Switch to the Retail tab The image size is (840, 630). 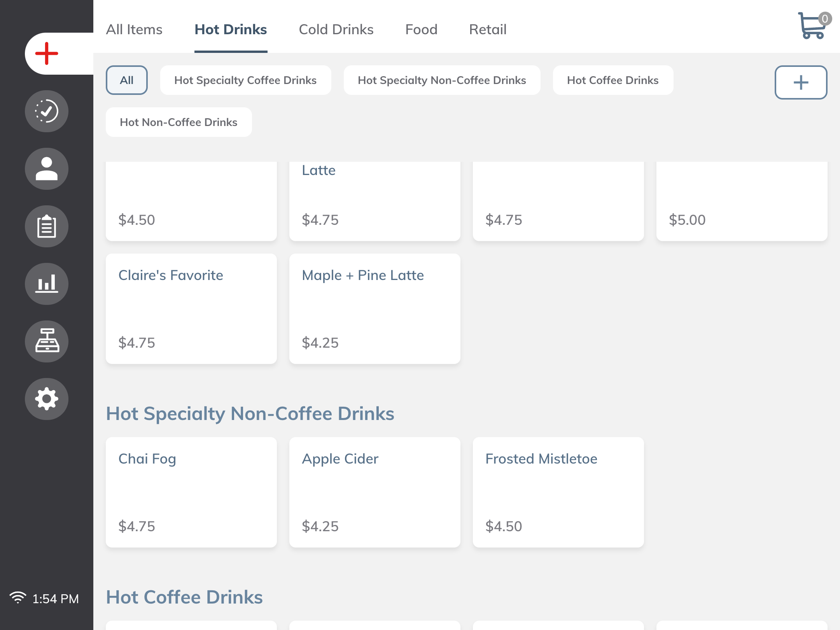pyautogui.click(x=487, y=29)
